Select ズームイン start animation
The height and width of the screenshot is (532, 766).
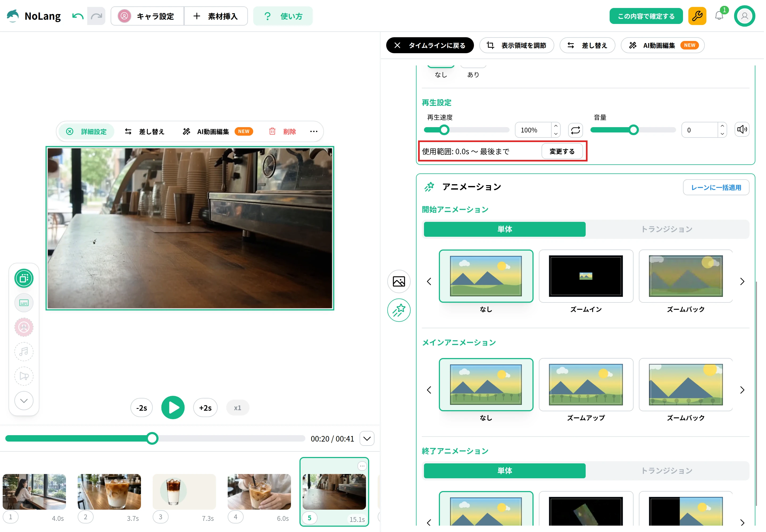(586, 276)
